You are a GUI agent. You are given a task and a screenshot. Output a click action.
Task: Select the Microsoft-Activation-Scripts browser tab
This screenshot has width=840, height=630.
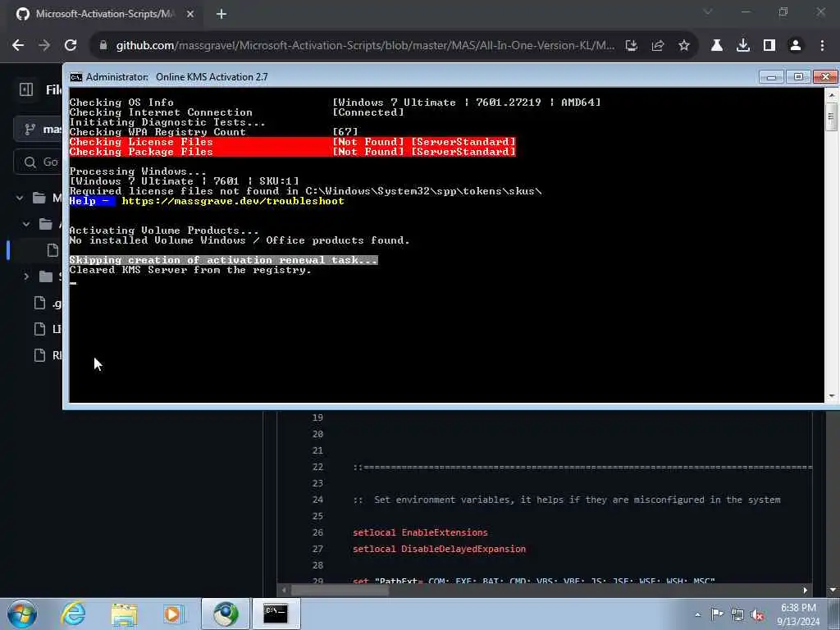click(104, 14)
